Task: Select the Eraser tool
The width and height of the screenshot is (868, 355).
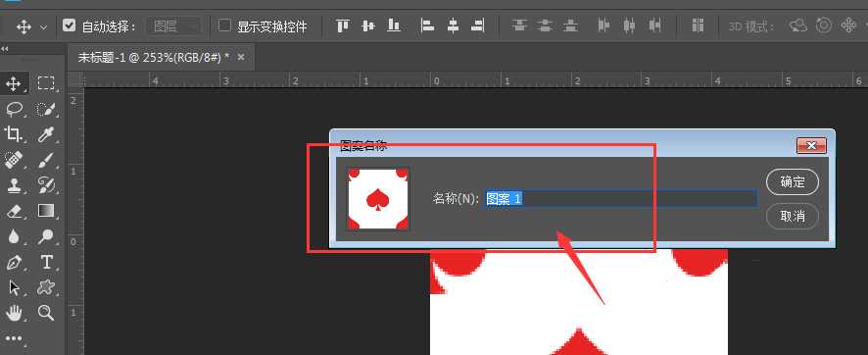Action: (14, 211)
